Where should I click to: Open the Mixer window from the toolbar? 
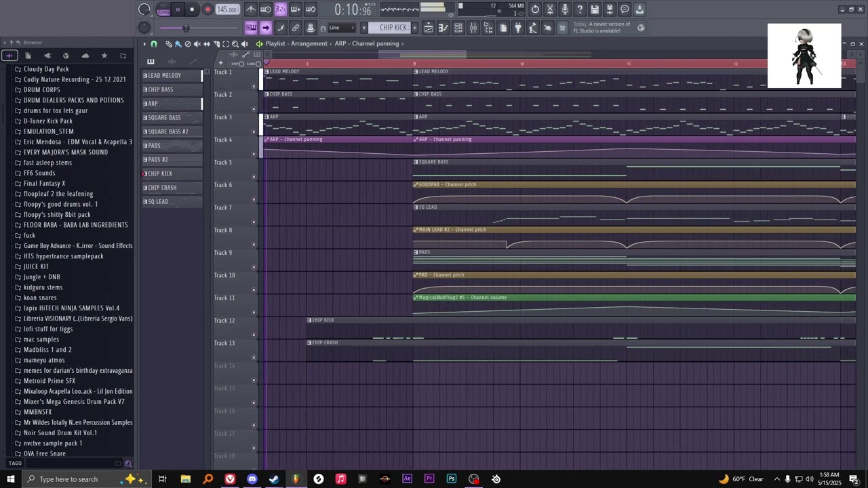(x=473, y=28)
